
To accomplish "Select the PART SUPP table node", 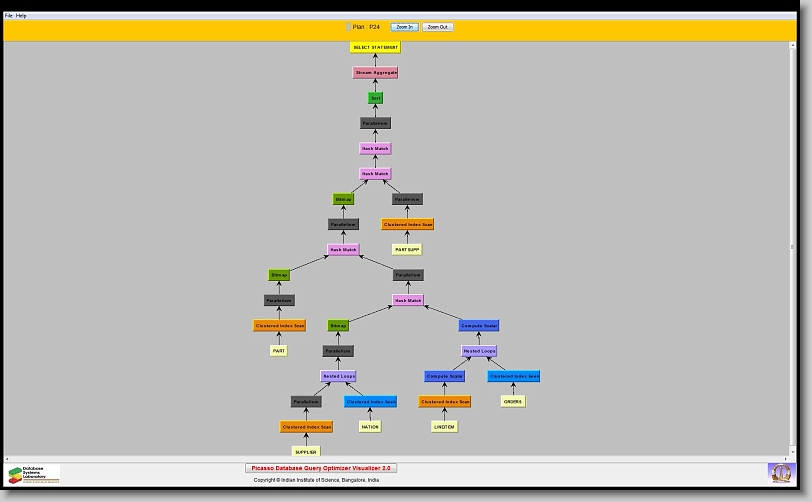I will [406, 249].
